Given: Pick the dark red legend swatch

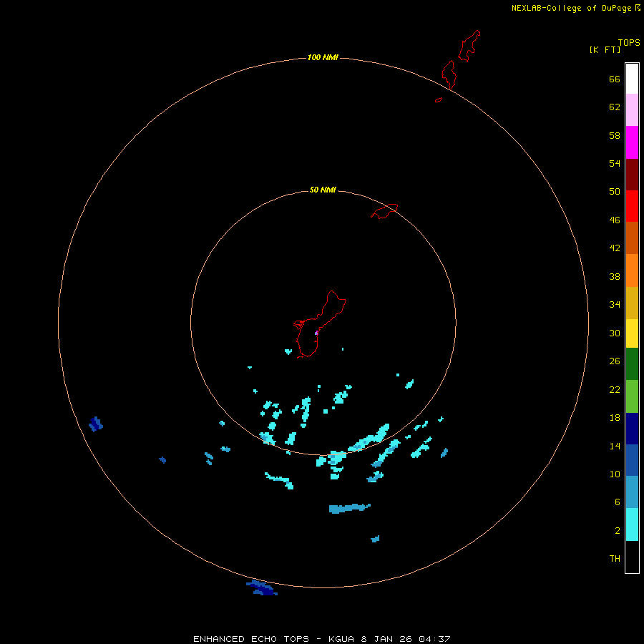Looking at the screenshot, I should point(632,174).
